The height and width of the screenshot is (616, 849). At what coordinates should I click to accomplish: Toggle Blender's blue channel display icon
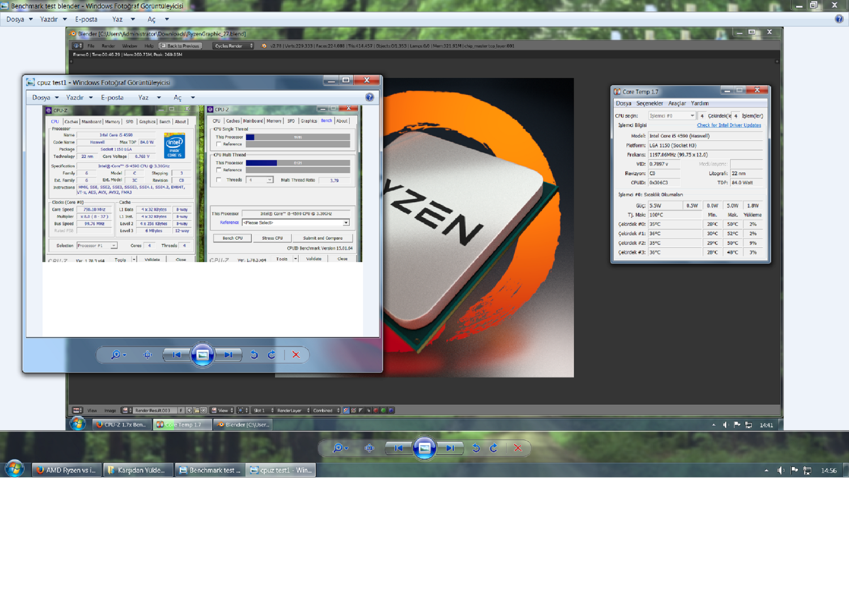coord(391,410)
